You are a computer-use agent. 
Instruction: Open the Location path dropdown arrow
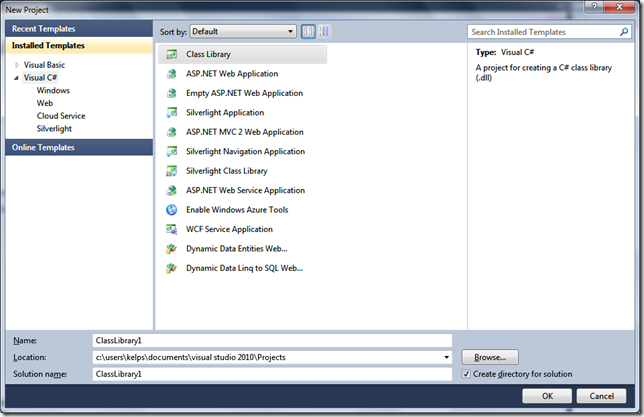(x=446, y=357)
